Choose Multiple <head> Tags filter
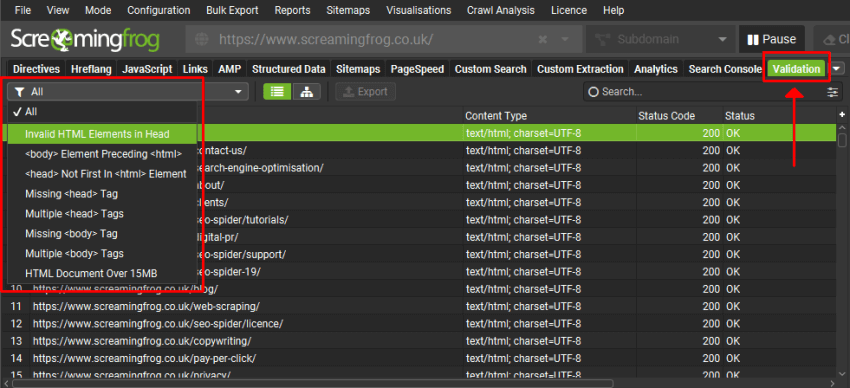 (x=102, y=214)
